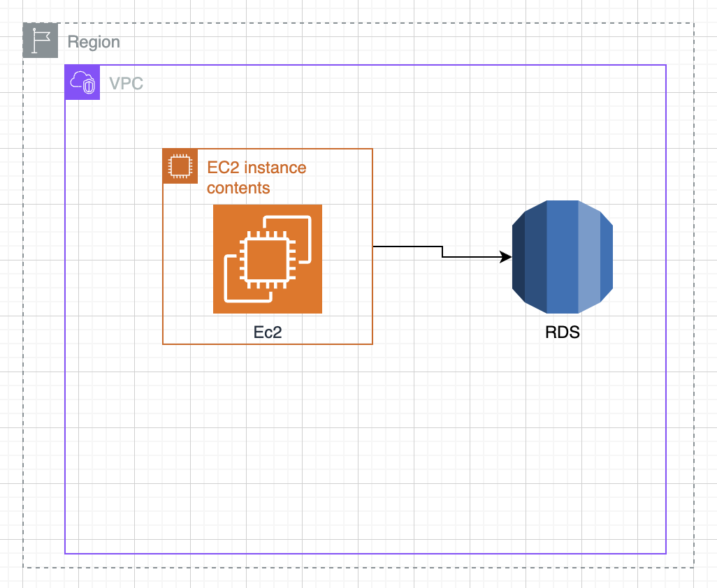The height and width of the screenshot is (588, 717).
Task: Select the "VPC" label text
Action: pyautogui.click(x=126, y=84)
